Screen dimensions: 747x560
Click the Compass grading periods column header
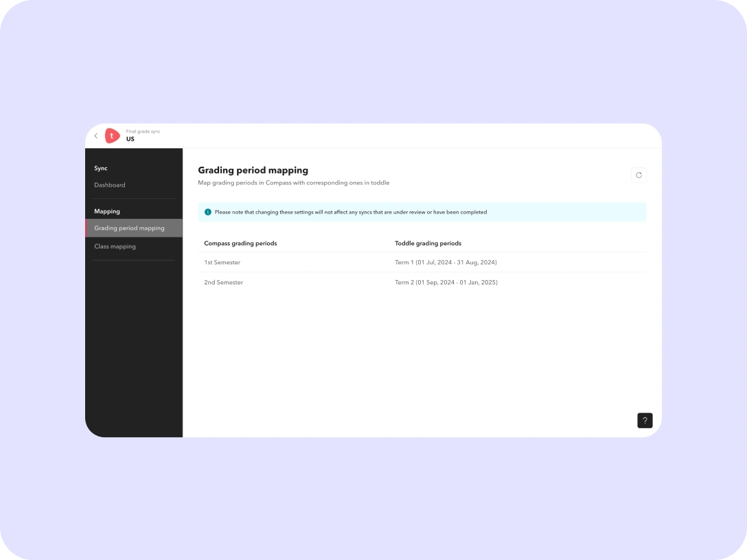click(240, 244)
